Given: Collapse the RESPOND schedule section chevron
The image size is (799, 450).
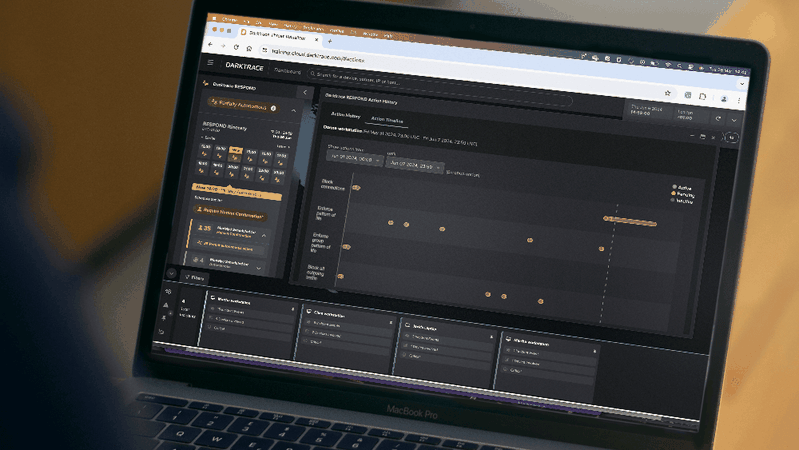Looking at the screenshot, I should pos(294,110).
